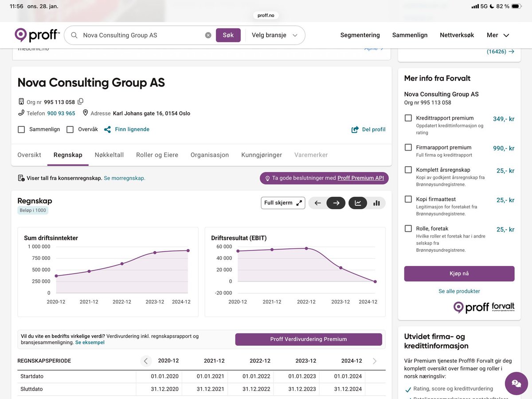Switch to line chart view
Screen dimensions: 532x399
[x=358, y=203]
